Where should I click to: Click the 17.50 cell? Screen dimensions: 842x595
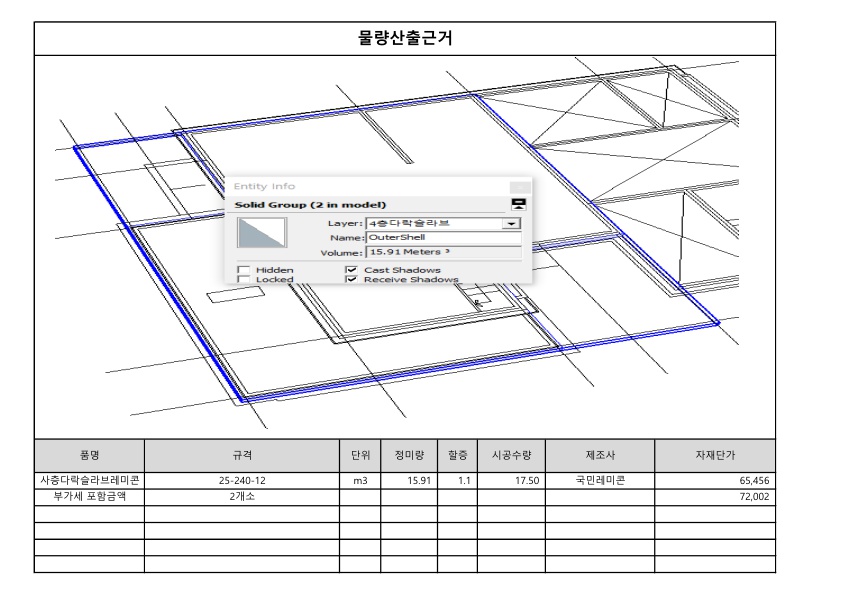(x=511, y=480)
